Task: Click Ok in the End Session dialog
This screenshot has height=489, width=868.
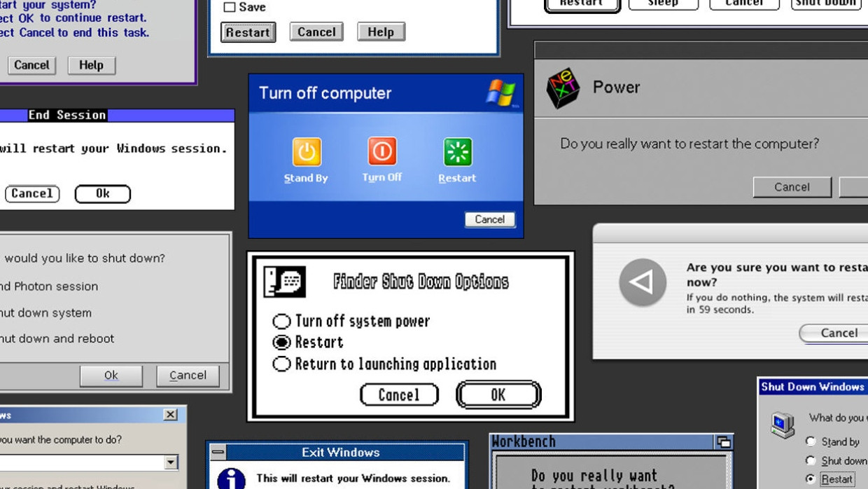Action: [x=102, y=194]
